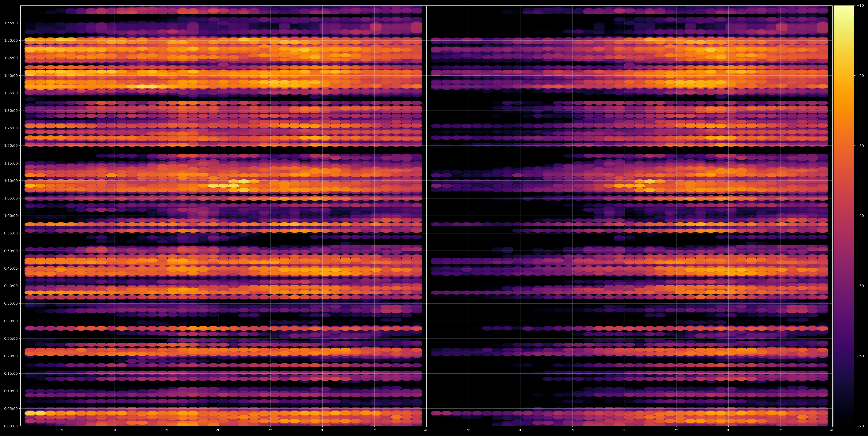
Task: Click the 1:00:00 y-axis tick label
Action: pos(11,216)
